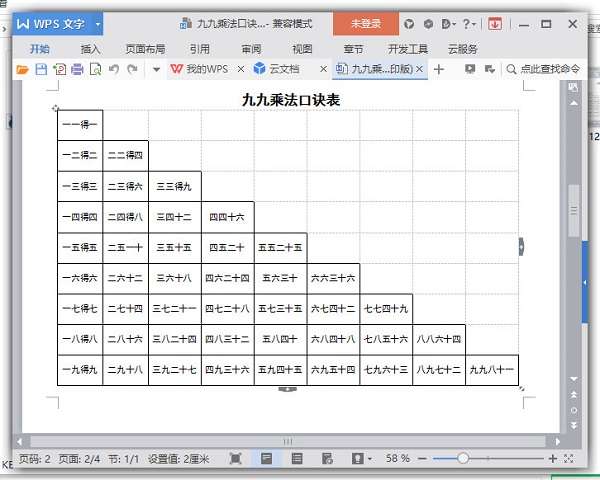This screenshot has width=600, height=480.
Task: Click the fullscreen view icon in status bar
Action: click(x=236, y=458)
